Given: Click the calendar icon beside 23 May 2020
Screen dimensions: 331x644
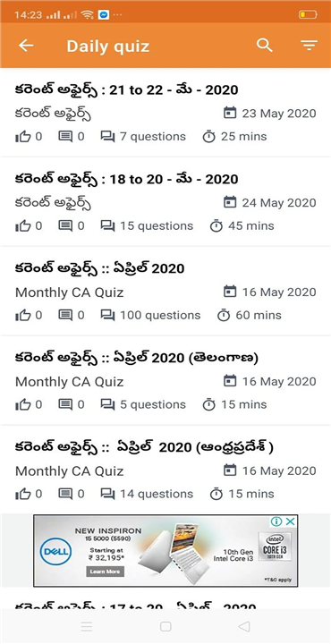Looking at the screenshot, I should [x=230, y=113].
